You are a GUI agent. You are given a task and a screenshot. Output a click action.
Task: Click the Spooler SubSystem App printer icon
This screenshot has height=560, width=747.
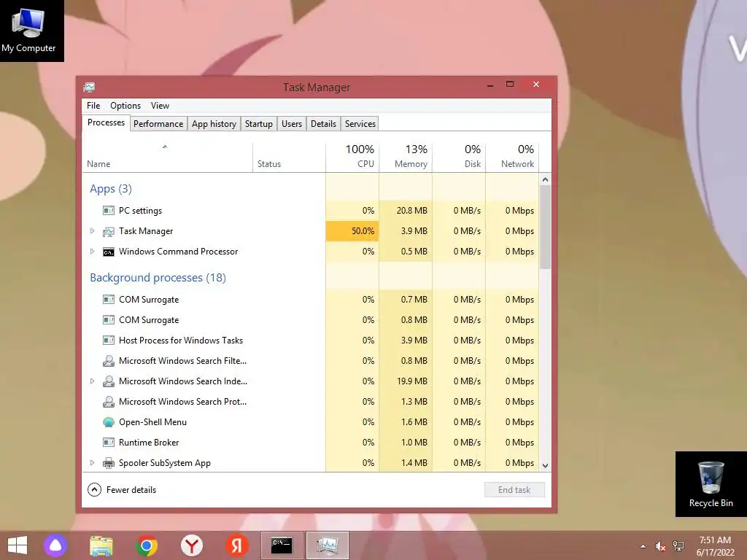tap(109, 463)
